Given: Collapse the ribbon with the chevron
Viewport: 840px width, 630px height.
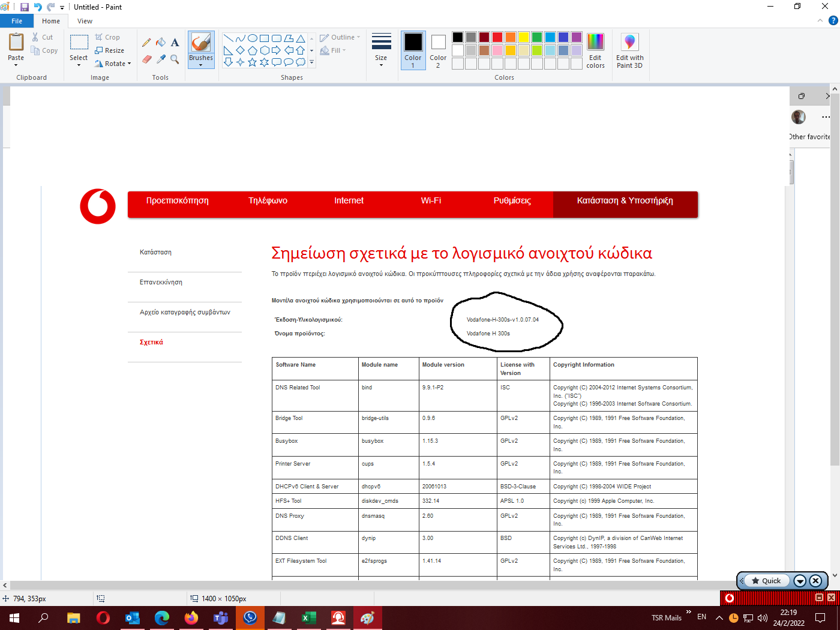Looking at the screenshot, I should tap(820, 20).
